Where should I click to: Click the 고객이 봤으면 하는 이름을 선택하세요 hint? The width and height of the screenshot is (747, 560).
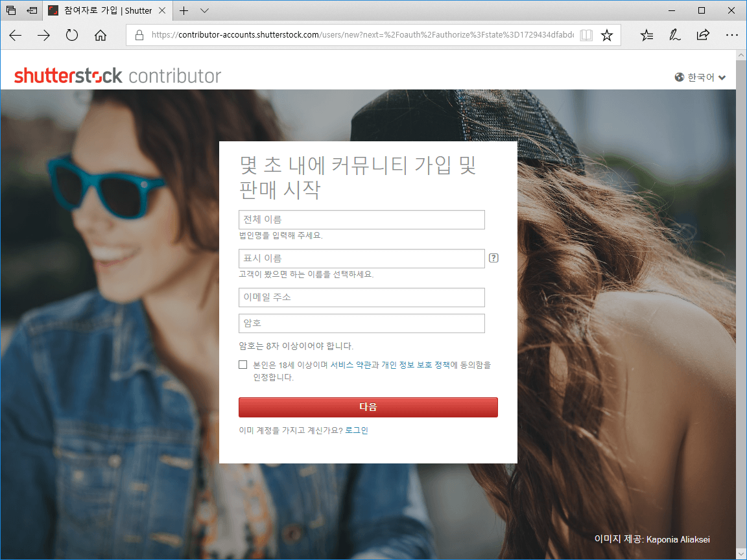pyautogui.click(x=306, y=275)
